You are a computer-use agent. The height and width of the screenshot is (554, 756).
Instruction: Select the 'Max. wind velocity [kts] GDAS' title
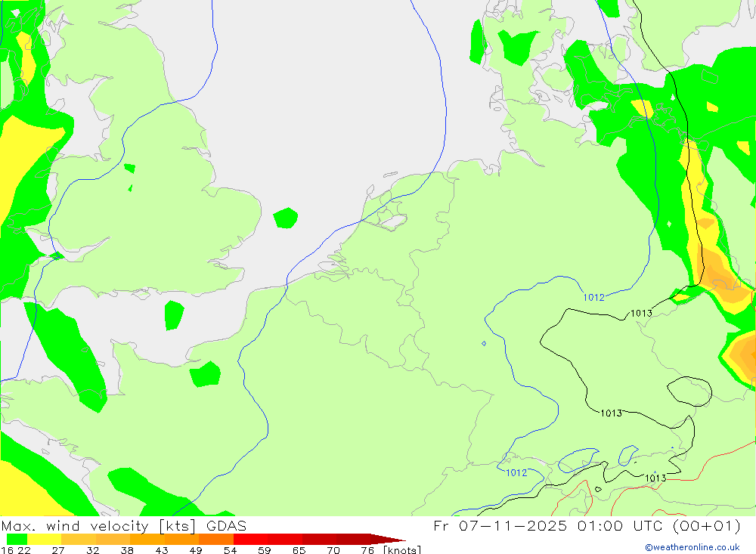tap(124, 526)
